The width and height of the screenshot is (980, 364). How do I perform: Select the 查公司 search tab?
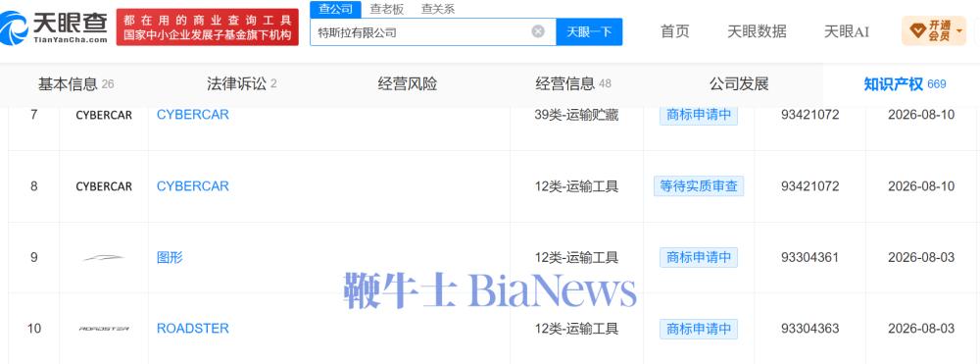point(335,9)
